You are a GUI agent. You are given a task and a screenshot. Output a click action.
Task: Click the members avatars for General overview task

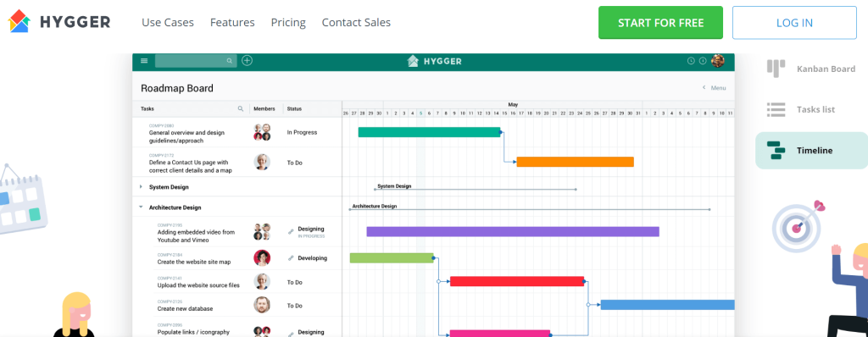tap(263, 132)
